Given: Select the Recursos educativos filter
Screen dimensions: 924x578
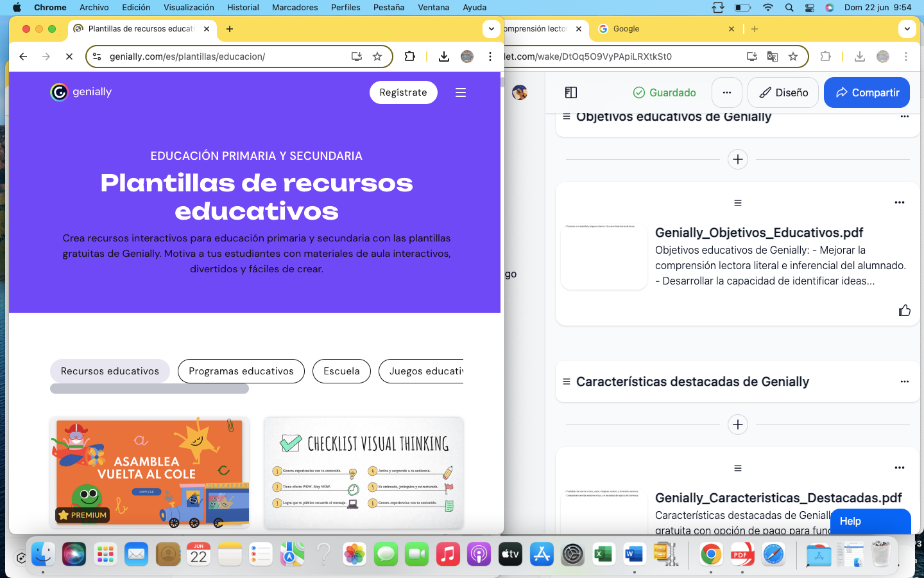Looking at the screenshot, I should point(110,371).
